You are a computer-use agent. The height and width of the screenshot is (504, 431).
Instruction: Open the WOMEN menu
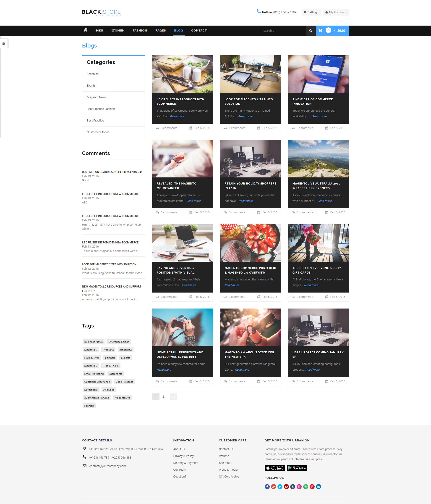pyautogui.click(x=118, y=30)
